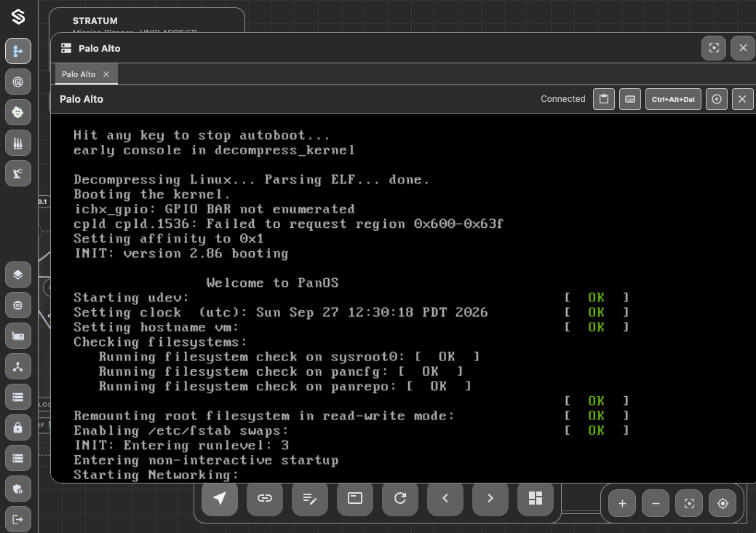This screenshot has width=756, height=533.
Task: Recenter canvas with the crosshair target button
Action: click(x=723, y=504)
